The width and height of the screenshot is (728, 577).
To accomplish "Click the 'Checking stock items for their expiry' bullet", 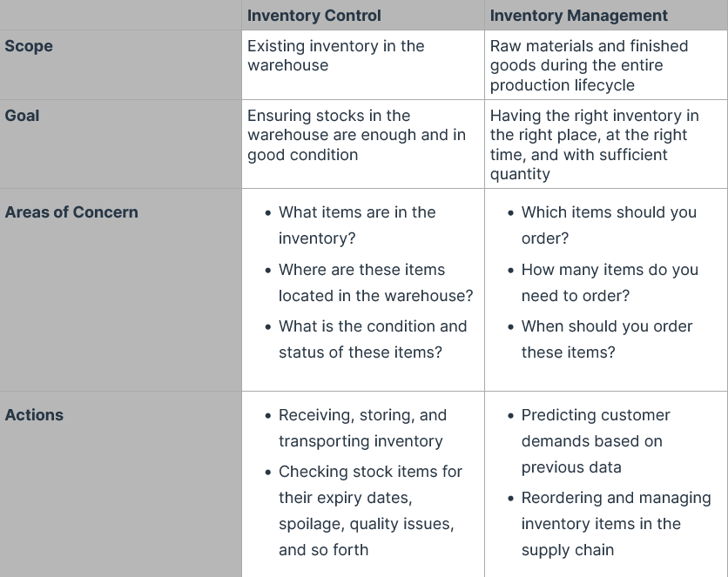I will tap(370, 511).
